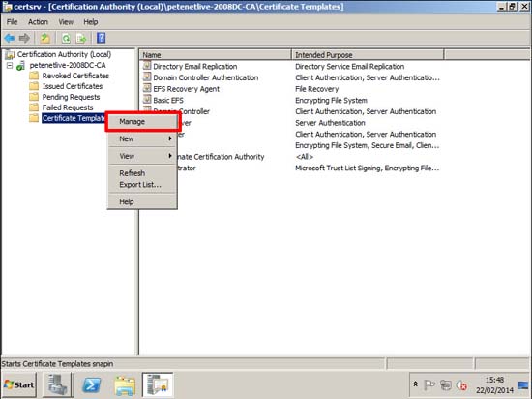
Task: Open PowerShell from the taskbar
Action: [92, 384]
